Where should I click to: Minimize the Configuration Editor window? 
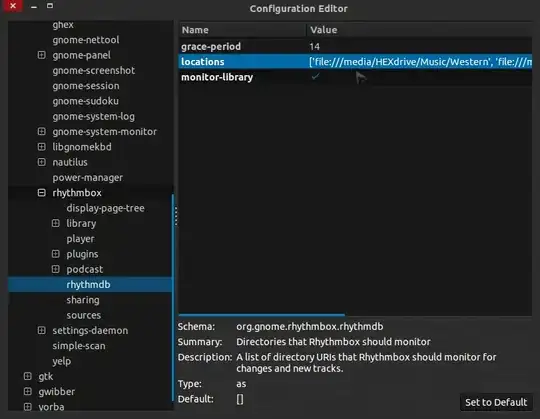(34, 7)
